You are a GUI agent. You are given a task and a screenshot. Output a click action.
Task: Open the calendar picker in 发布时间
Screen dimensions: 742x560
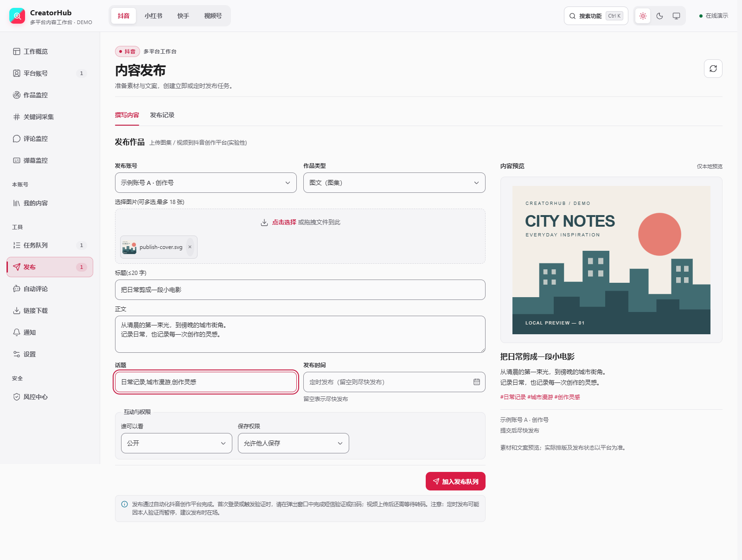click(x=476, y=382)
